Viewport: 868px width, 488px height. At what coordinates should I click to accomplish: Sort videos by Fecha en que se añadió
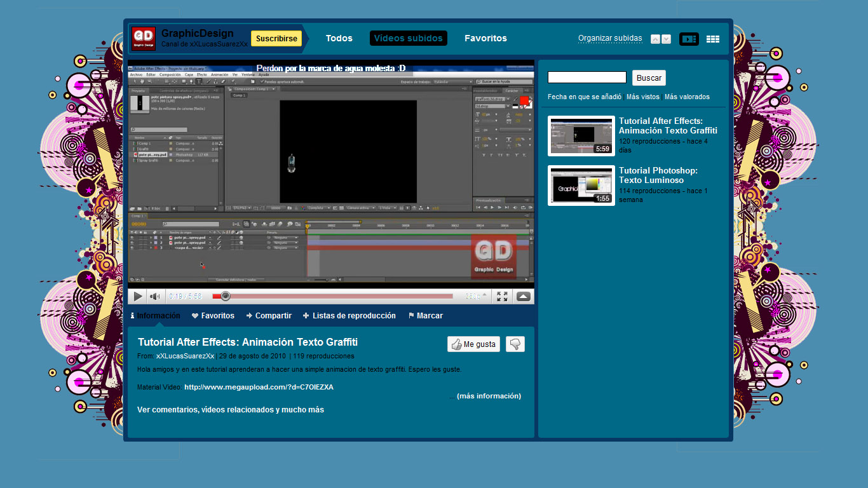point(585,97)
